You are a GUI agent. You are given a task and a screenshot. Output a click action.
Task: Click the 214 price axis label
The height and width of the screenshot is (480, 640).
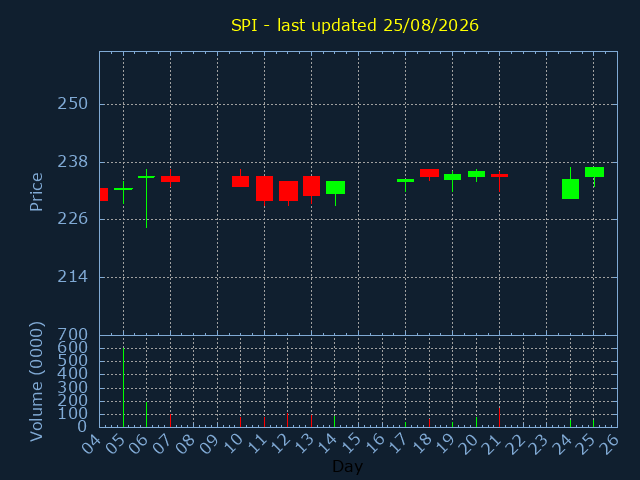pos(73,277)
